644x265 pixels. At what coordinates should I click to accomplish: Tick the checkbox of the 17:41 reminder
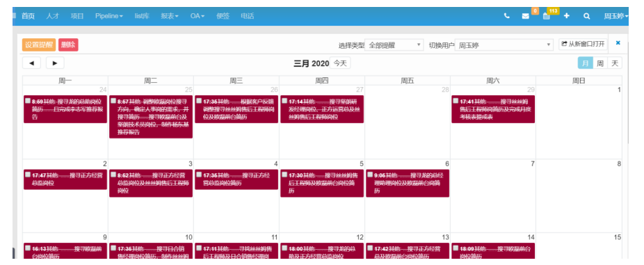tap(456, 100)
